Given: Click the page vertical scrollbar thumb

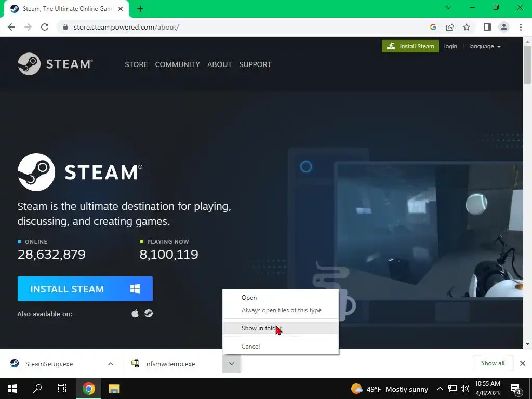Looking at the screenshot, I should [x=527, y=64].
